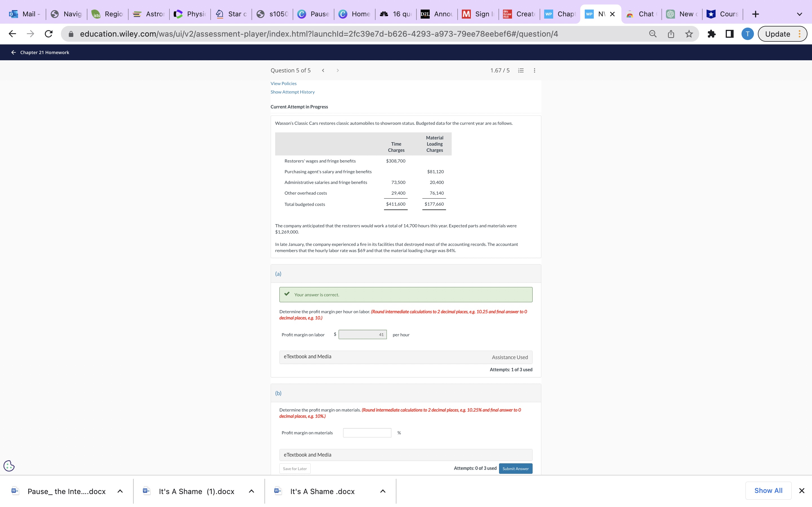Open the chevron dropdown at the far right of tabs

coord(800,14)
